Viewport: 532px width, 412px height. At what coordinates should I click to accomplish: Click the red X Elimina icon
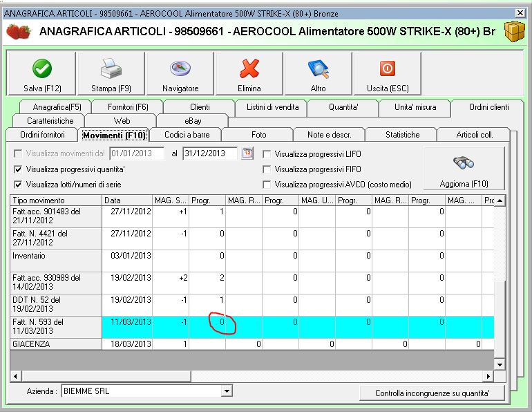[x=249, y=69]
